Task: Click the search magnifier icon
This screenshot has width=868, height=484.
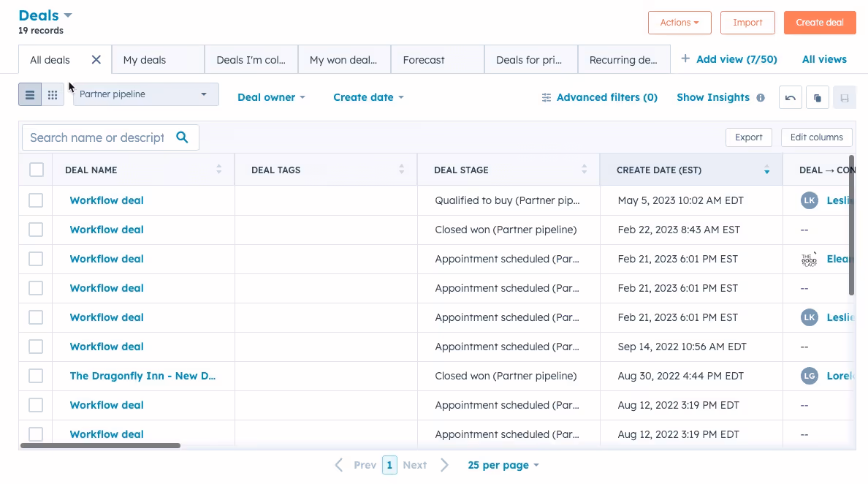Action: [182, 137]
